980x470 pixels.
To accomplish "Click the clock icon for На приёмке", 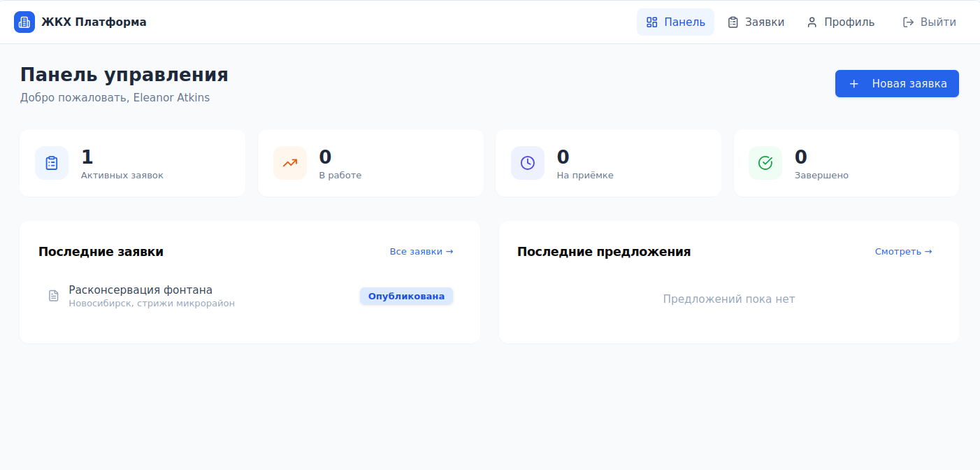I will (527, 163).
